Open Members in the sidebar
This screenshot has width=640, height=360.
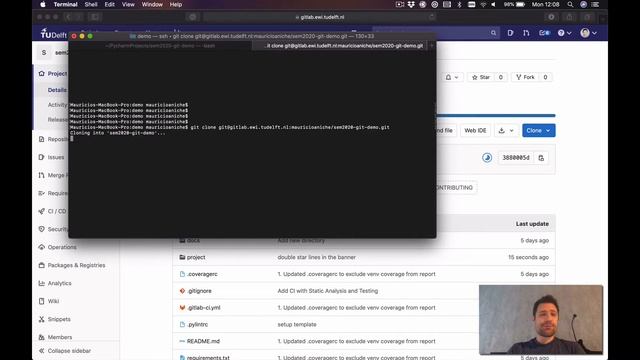tap(60, 337)
